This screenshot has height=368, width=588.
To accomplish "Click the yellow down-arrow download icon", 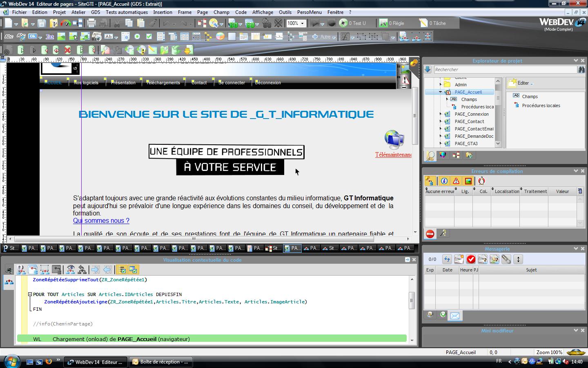I will [188, 50].
